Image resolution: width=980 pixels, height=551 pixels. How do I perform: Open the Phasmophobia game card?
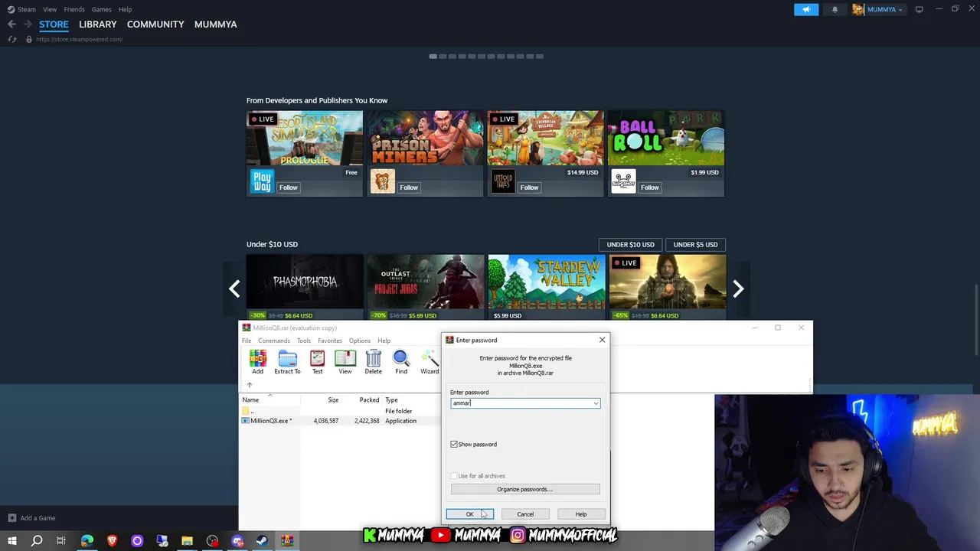point(305,287)
